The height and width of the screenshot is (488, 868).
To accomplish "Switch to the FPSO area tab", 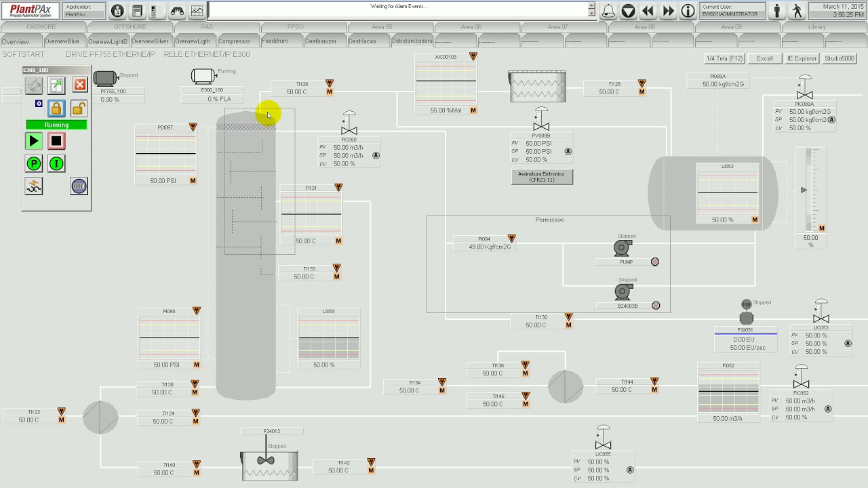I will [296, 27].
